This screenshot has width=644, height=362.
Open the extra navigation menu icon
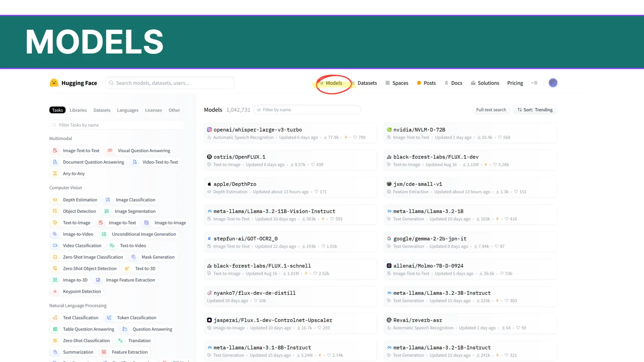point(534,83)
